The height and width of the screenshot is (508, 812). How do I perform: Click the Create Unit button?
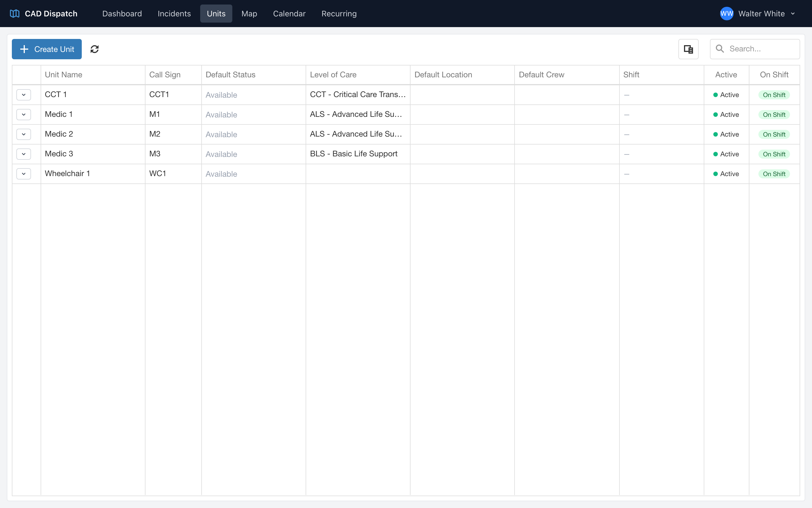click(47, 49)
